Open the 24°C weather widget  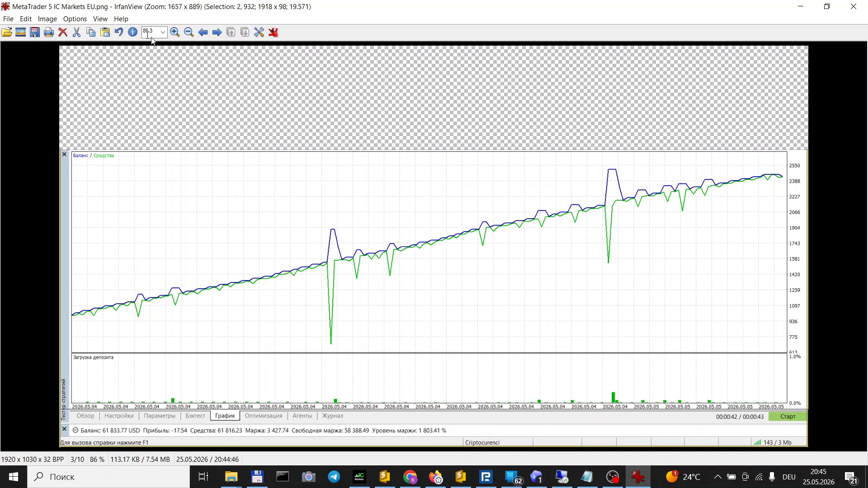683,477
